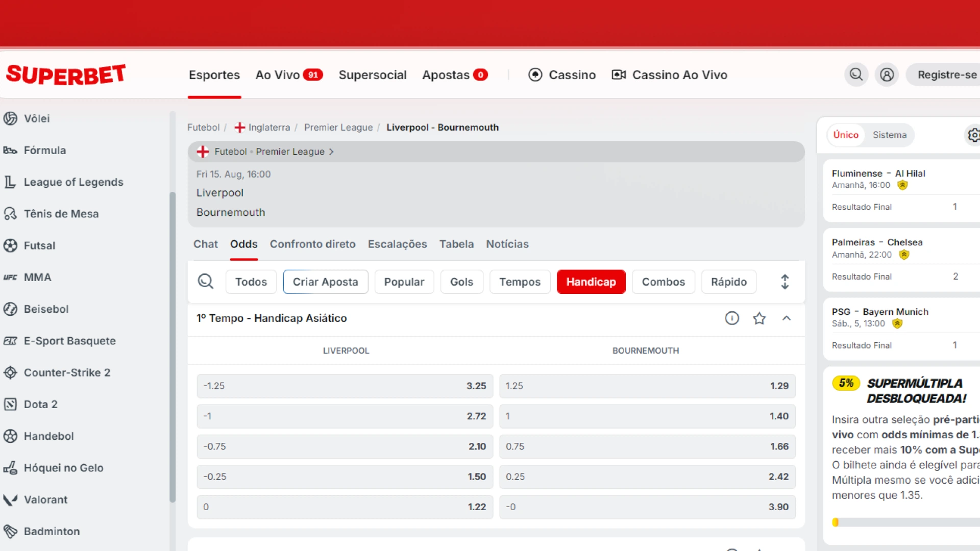Click the Vôlei sport icon
The image size is (980, 551).
pos(10,118)
